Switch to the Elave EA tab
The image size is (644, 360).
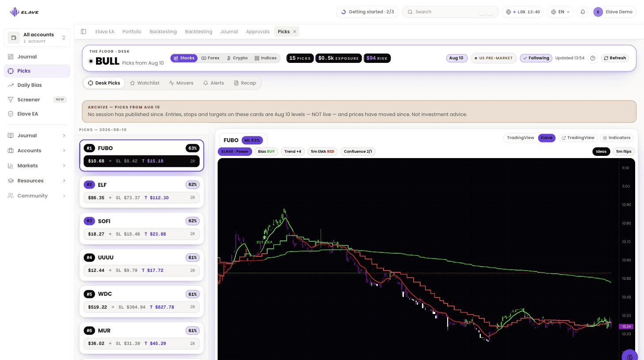[105, 31]
